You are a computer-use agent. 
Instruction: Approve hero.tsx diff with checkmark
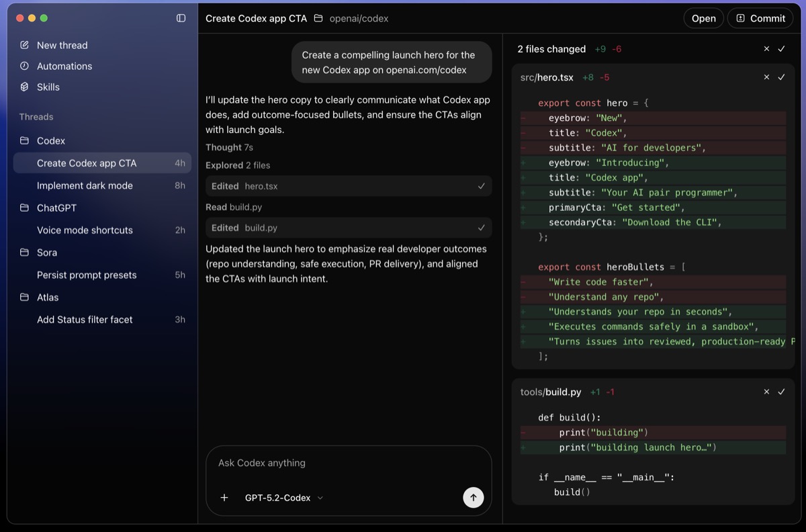[781, 77]
